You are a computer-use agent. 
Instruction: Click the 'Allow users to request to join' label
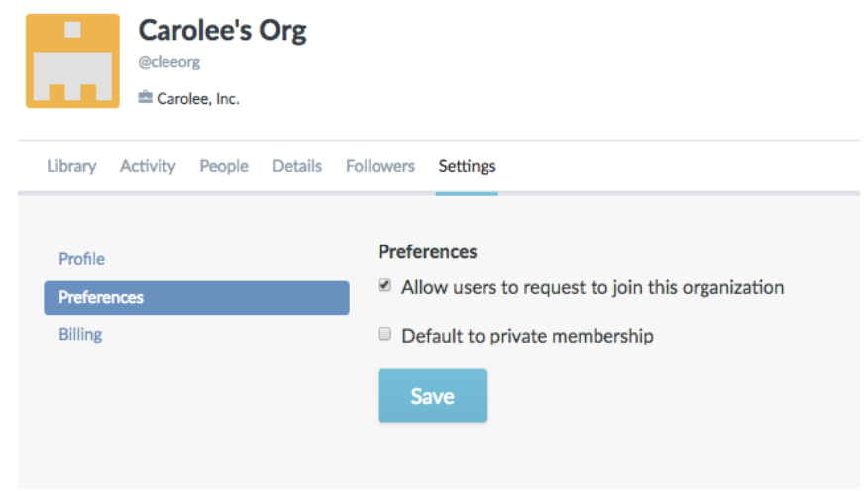(593, 287)
